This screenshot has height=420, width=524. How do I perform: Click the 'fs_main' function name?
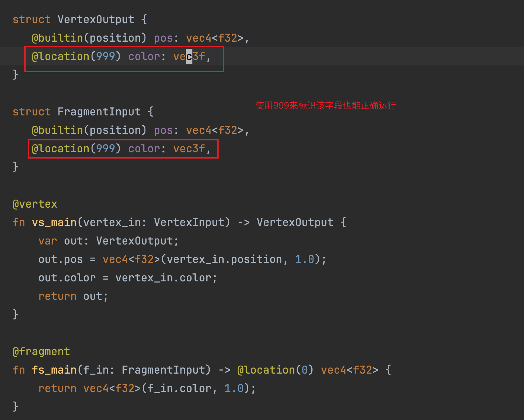click(x=54, y=370)
